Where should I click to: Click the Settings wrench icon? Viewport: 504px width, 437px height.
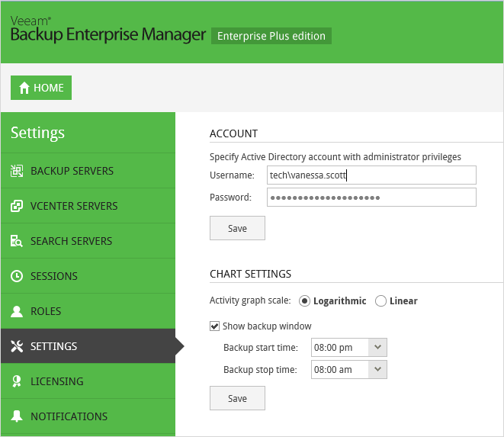pyautogui.click(x=17, y=346)
